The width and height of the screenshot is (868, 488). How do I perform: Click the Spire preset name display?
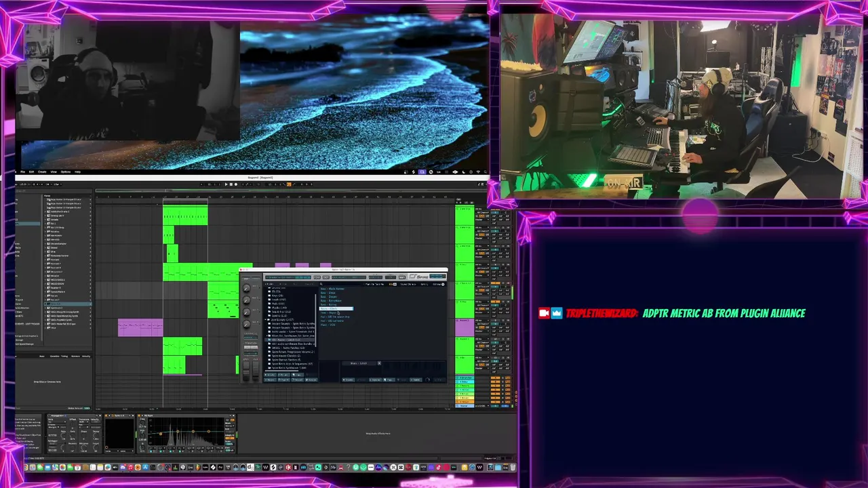288,277
